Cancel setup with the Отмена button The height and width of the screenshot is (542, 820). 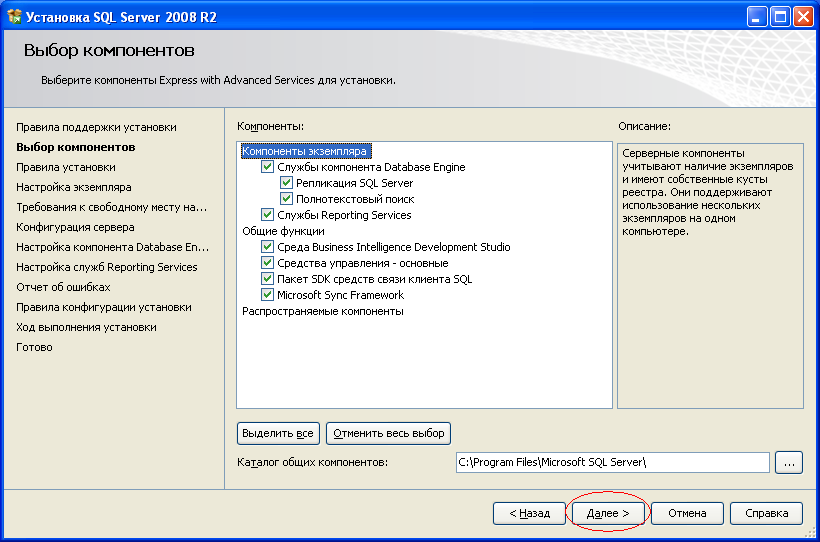(687, 513)
